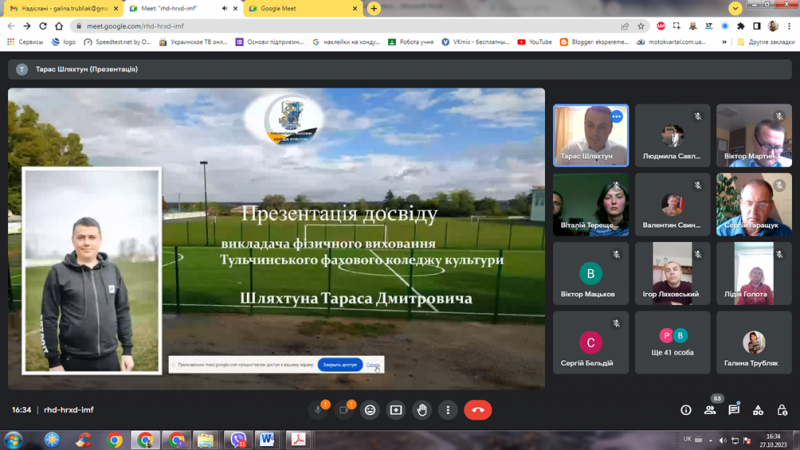Click the share page icon in address bar
The width and height of the screenshot is (800, 450).
[625, 26]
